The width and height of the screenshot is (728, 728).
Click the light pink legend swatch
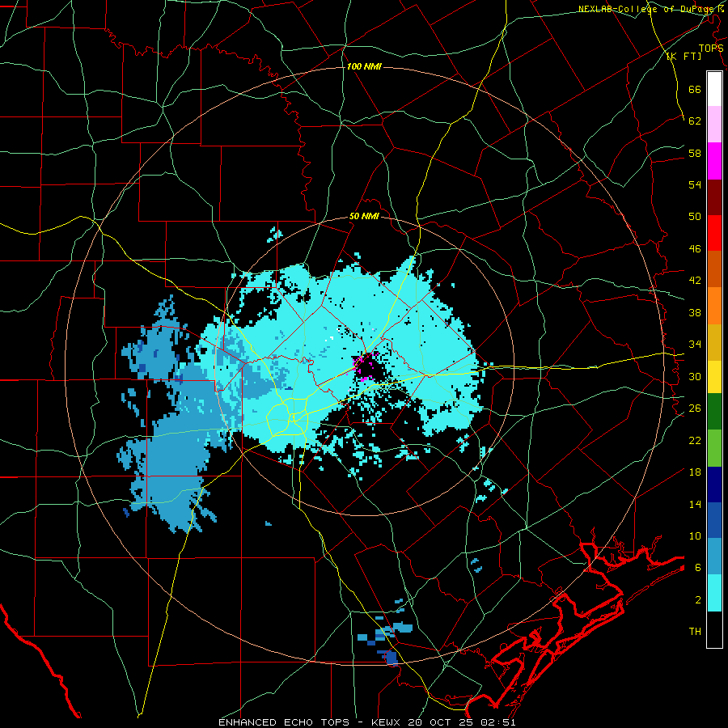point(714,125)
